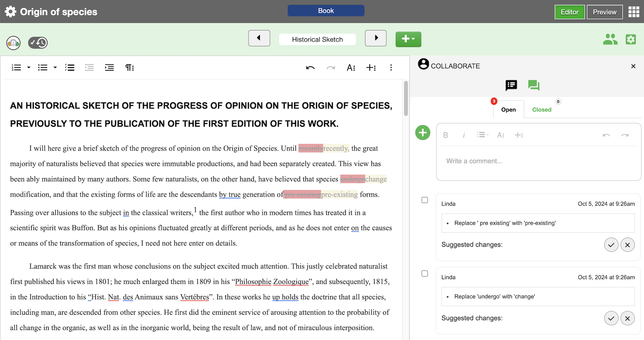The image size is (644, 340).
Task: Click the green add comment plus button
Action: tap(423, 133)
